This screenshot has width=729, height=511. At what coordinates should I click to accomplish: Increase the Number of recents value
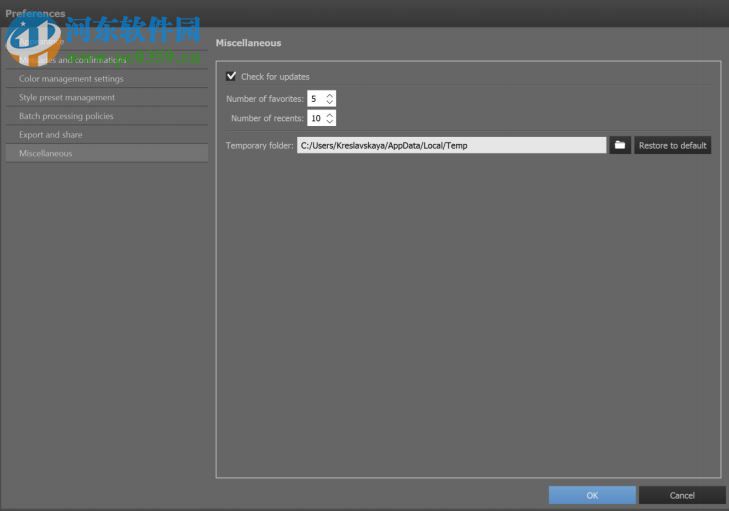click(330, 115)
